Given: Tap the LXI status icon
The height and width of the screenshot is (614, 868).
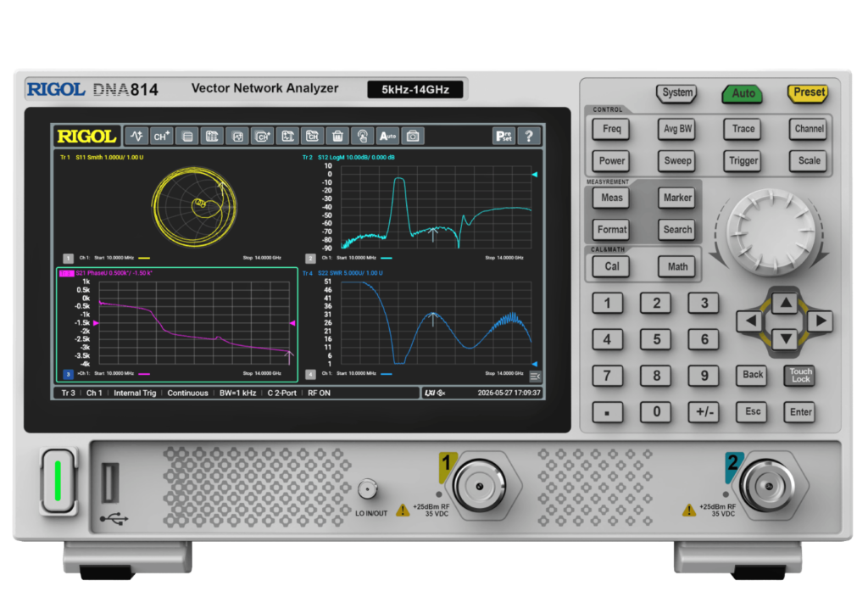Looking at the screenshot, I should pos(430,394).
